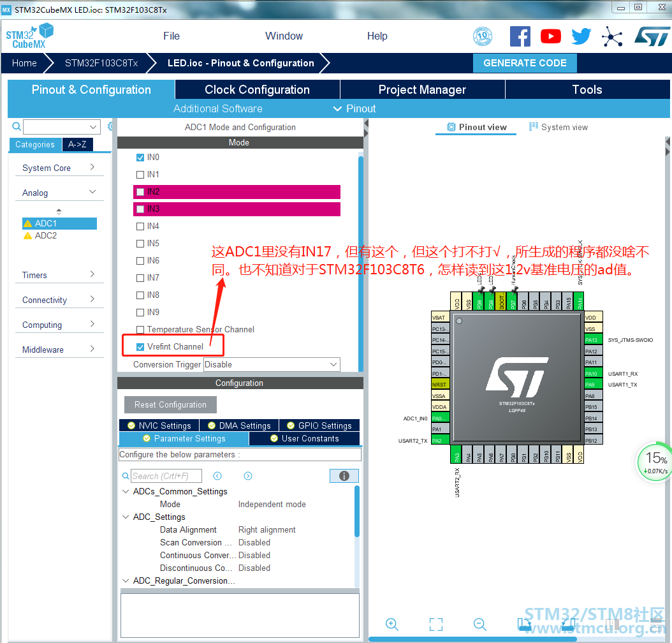
Task: Go to Home breadcrumb
Action: [24, 63]
